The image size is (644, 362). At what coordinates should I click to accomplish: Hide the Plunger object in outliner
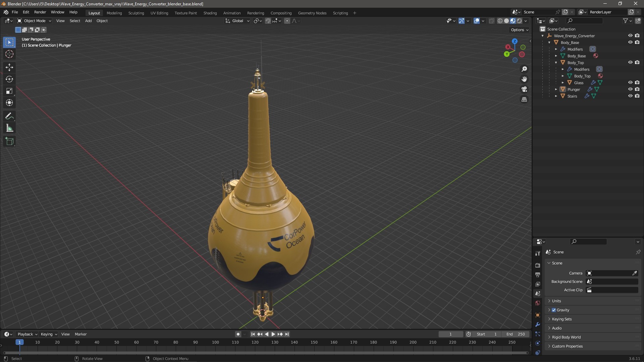pyautogui.click(x=630, y=89)
